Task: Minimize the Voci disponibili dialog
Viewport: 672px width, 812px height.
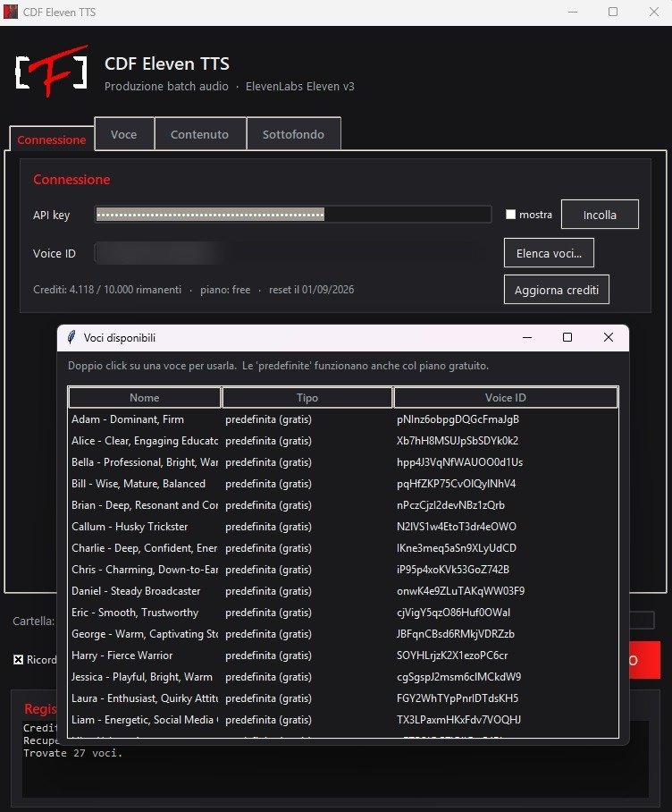Action: point(527,338)
